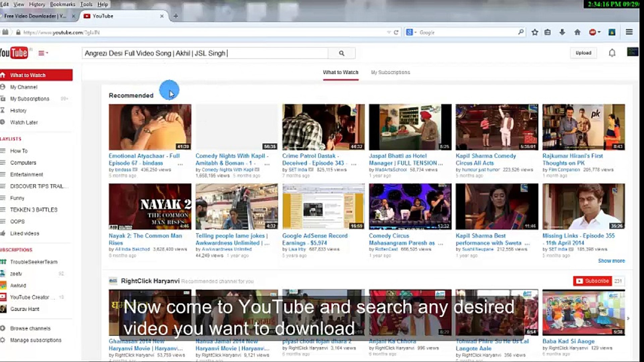Expand recommendations with Show more
Screen dimensions: 644x362
coord(611,260)
